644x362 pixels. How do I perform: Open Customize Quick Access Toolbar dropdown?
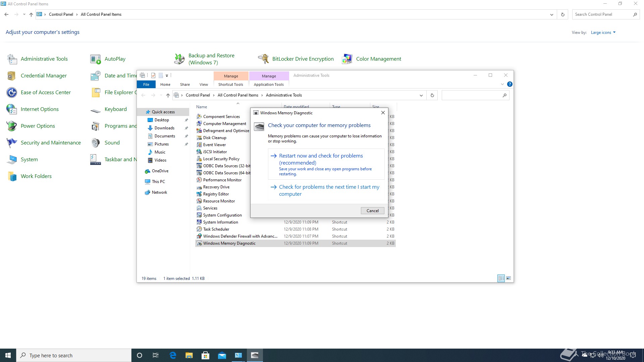pos(167,76)
